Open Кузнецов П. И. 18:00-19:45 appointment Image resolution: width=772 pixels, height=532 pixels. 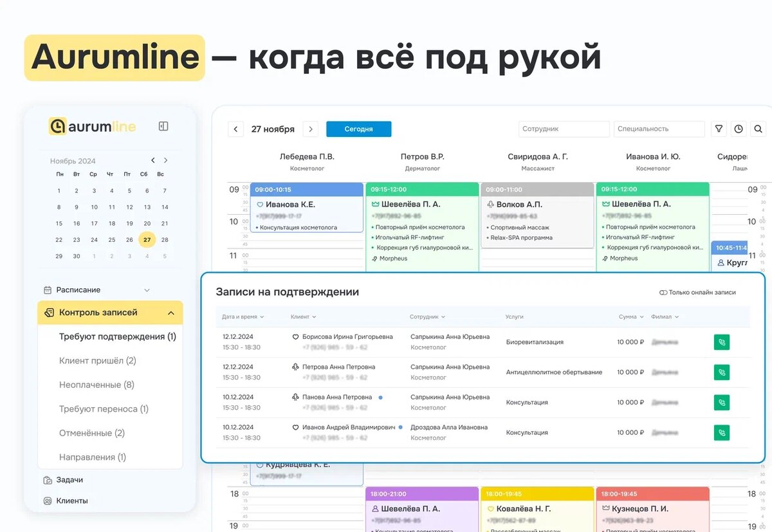652,509
